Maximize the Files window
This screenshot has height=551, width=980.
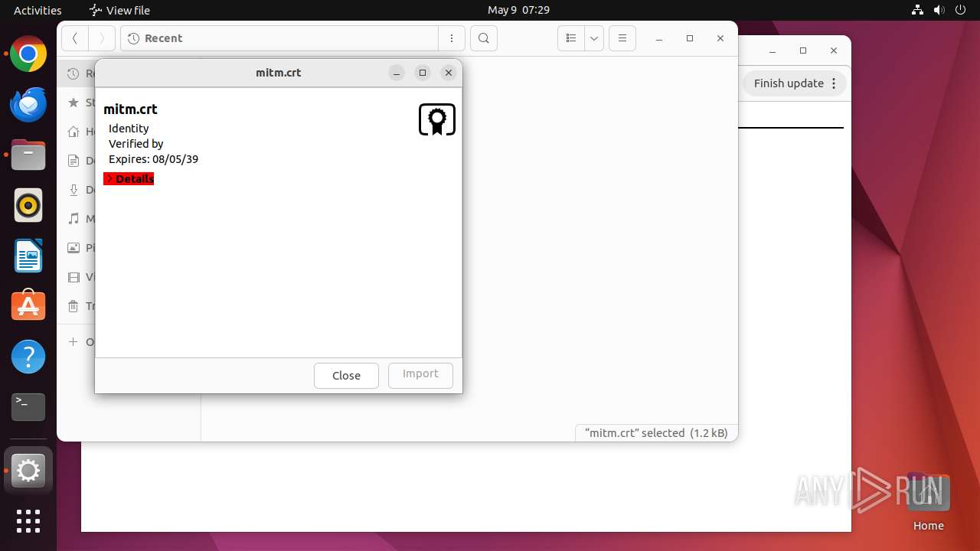690,38
